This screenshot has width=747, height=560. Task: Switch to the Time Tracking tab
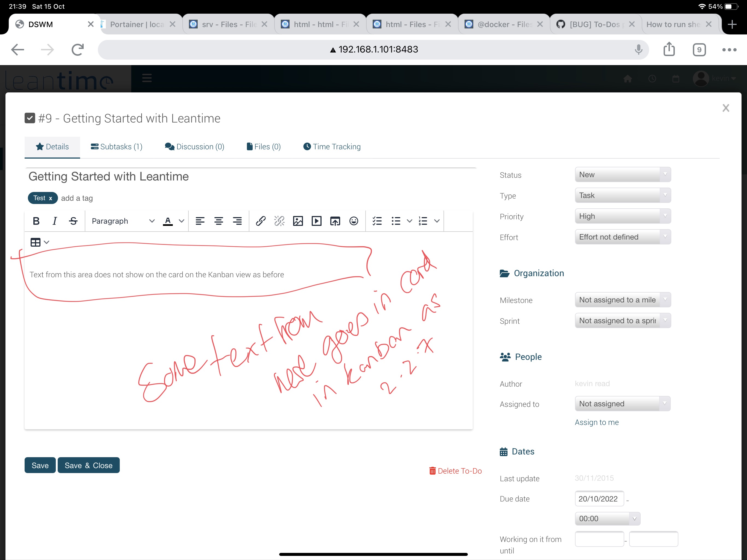click(x=332, y=147)
